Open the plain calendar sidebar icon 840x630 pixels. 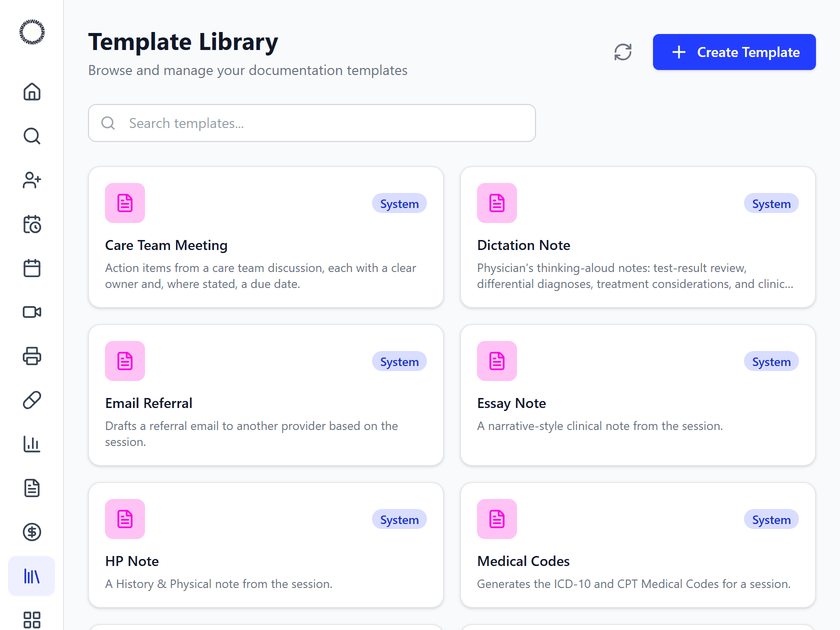point(32,268)
